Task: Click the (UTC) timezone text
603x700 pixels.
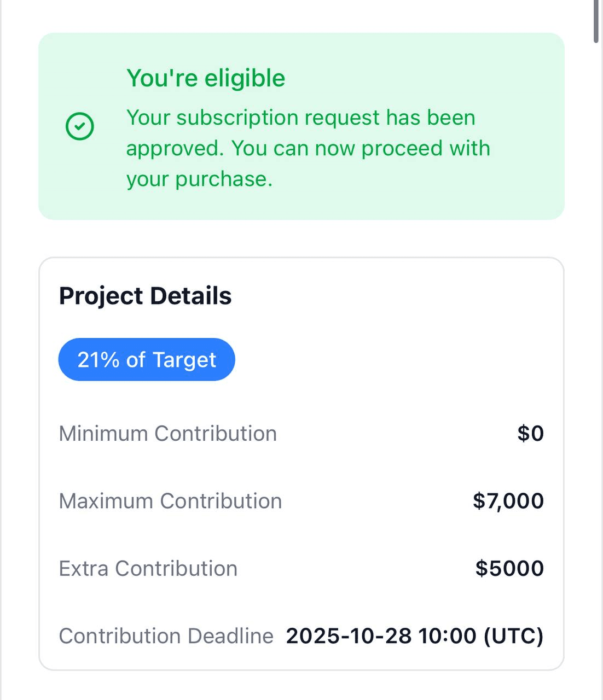Action: point(513,636)
